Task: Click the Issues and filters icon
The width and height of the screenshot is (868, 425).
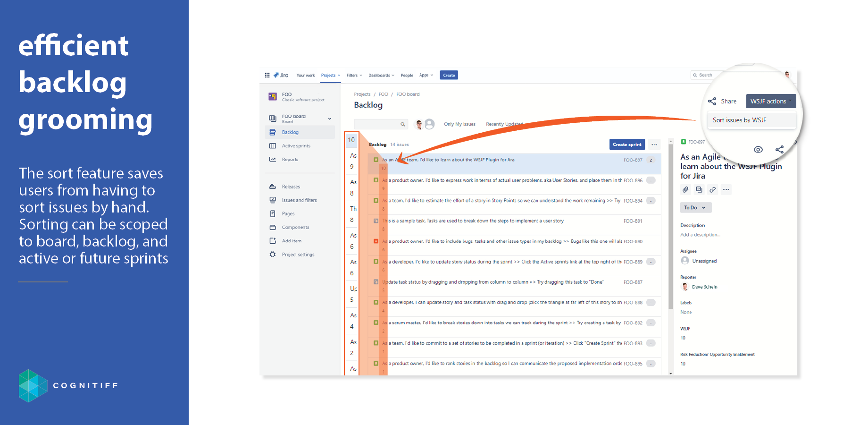Action: click(x=273, y=200)
